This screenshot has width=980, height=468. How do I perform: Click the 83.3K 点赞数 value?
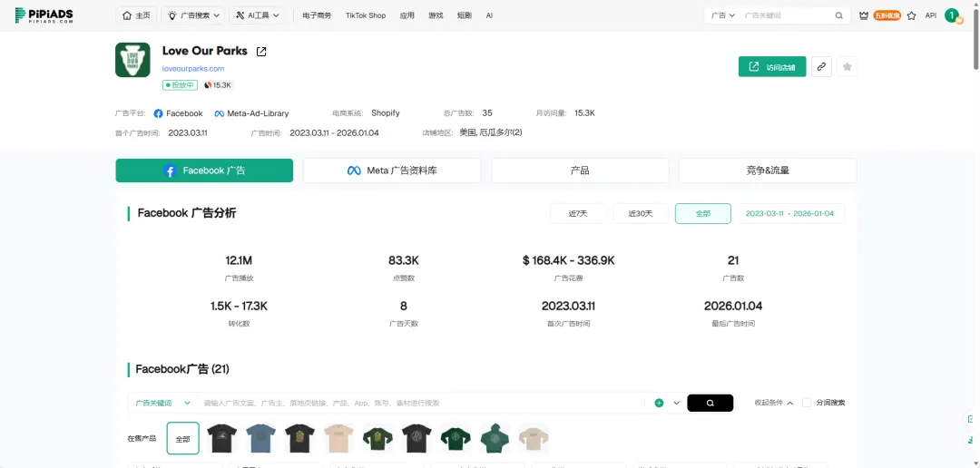coord(404,260)
